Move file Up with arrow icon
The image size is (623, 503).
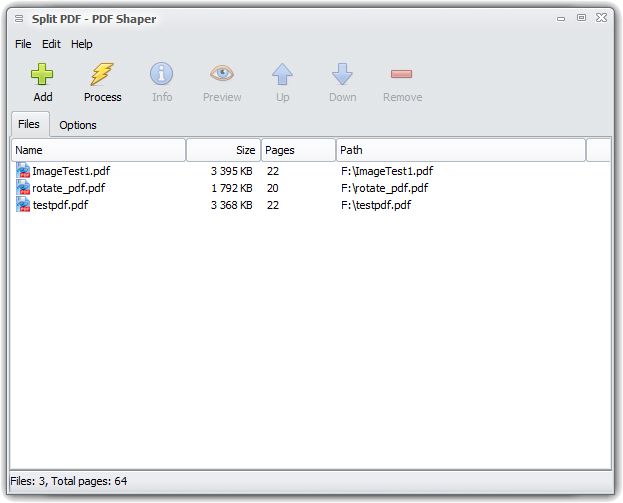282,74
